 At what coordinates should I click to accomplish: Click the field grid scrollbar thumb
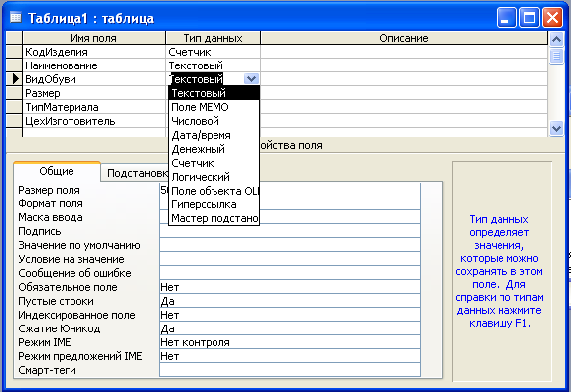pyautogui.click(x=556, y=56)
